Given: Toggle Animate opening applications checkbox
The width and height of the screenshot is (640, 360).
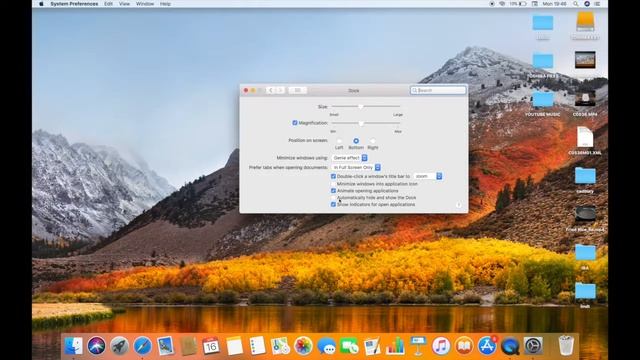Looking at the screenshot, I should (x=333, y=191).
